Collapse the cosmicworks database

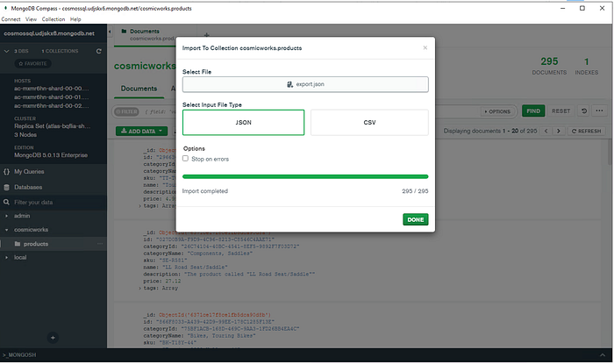pyautogui.click(x=7, y=230)
